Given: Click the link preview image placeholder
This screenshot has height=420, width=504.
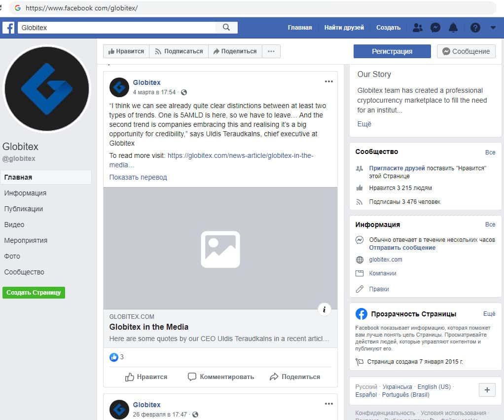Looking at the screenshot, I should pos(220,248).
